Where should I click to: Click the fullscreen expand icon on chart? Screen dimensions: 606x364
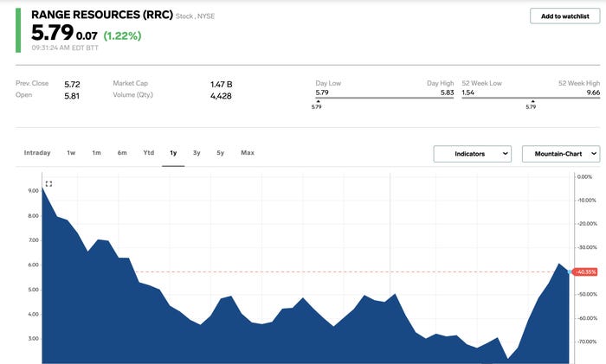coord(48,184)
